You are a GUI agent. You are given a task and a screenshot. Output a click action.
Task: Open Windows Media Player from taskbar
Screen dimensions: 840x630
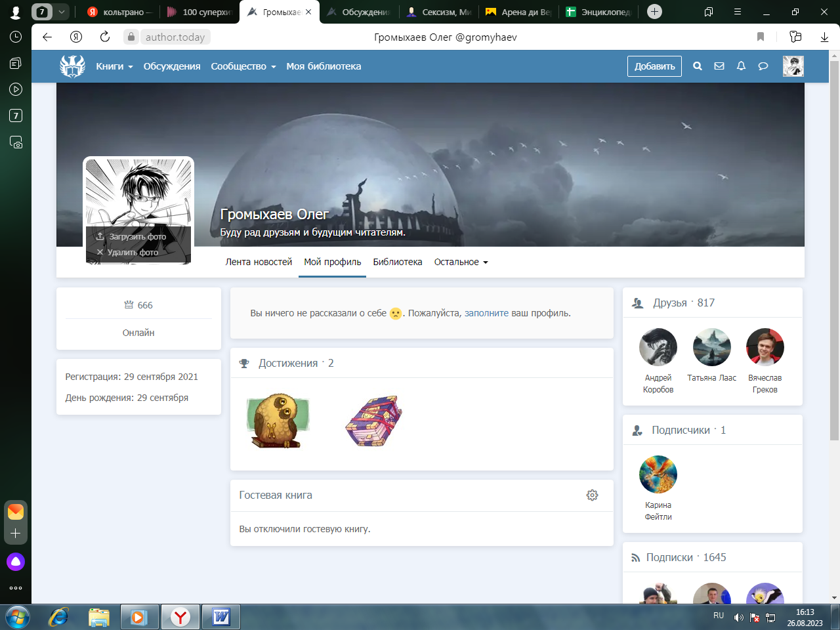(x=138, y=617)
